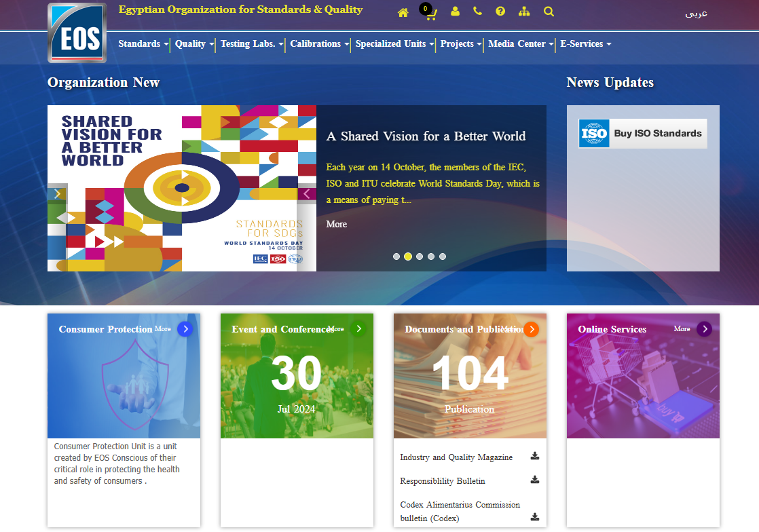Click download icon for Responsibility Bulletin

(x=535, y=480)
